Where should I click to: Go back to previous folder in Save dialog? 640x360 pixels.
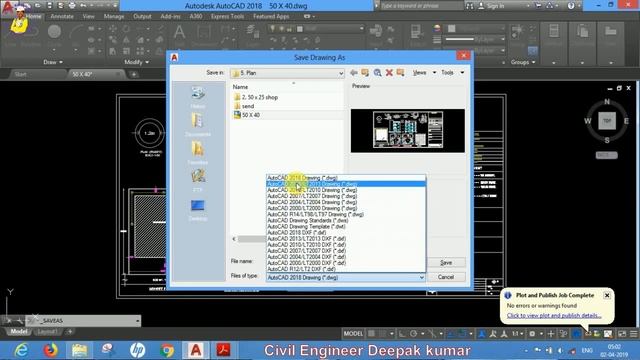(354, 73)
